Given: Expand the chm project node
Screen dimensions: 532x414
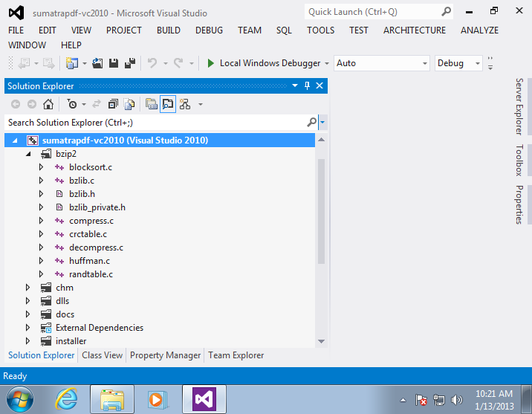Looking at the screenshot, I should point(27,288).
